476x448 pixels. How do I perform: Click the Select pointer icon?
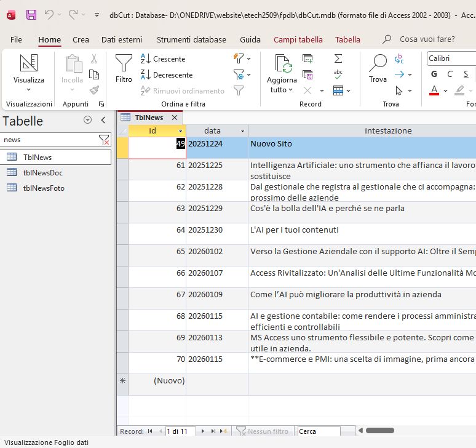coord(399,90)
